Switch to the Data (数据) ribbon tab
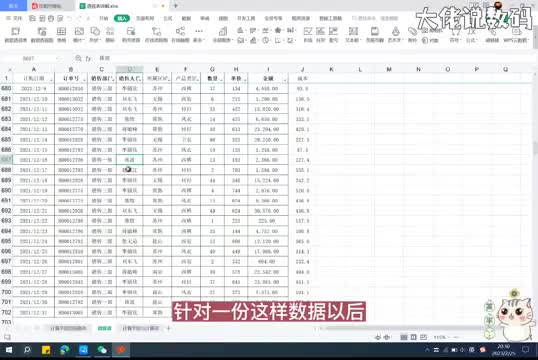 (186, 18)
